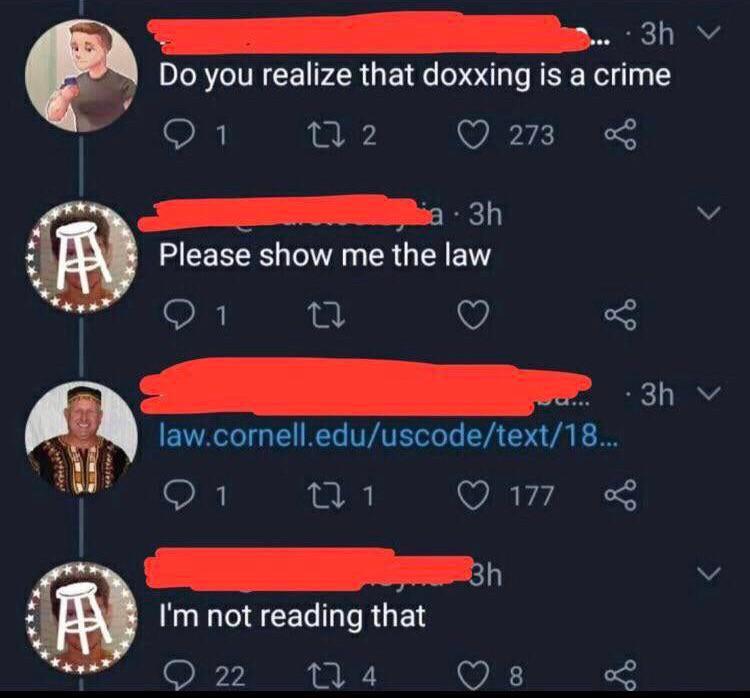Open the tweet text 'I'm not reading that'
The image size is (750, 698).
coord(292,616)
